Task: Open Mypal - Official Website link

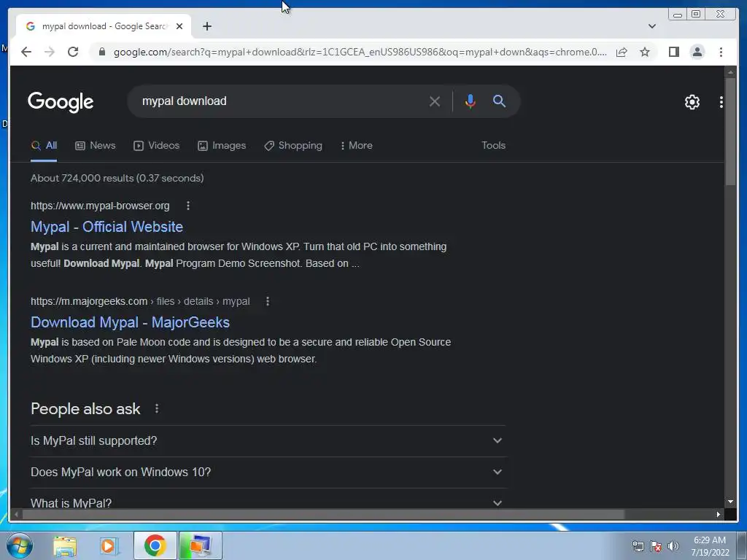Action: [x=107, y=227]
